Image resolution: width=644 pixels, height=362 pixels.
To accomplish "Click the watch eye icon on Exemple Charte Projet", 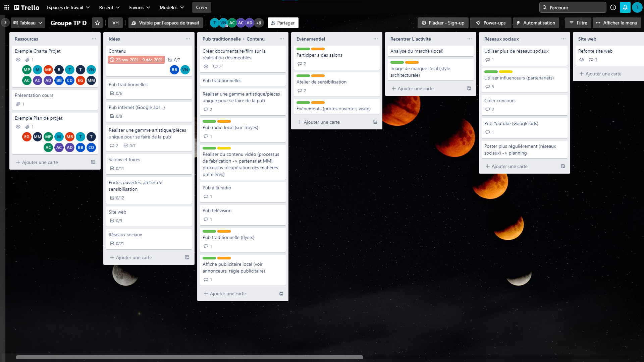I will click(x=18, y=60).
